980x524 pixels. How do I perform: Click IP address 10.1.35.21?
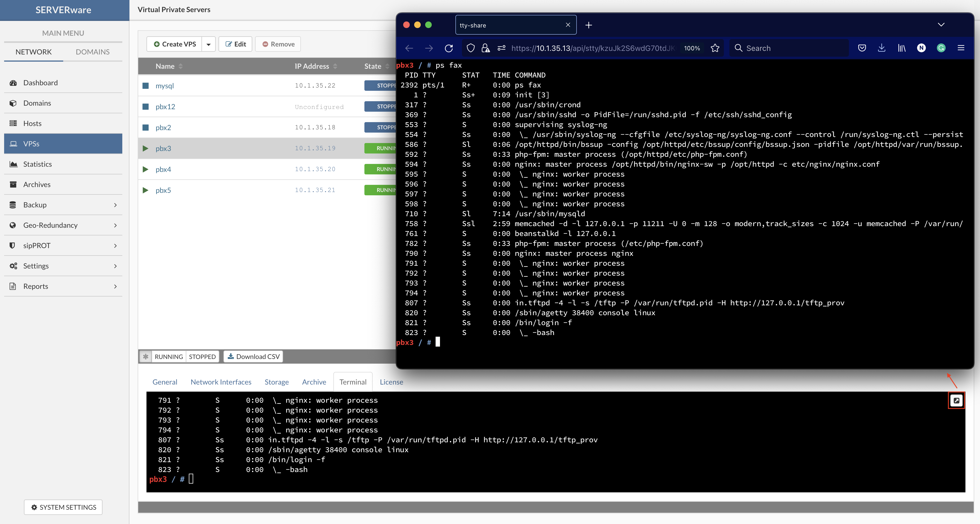315,190
